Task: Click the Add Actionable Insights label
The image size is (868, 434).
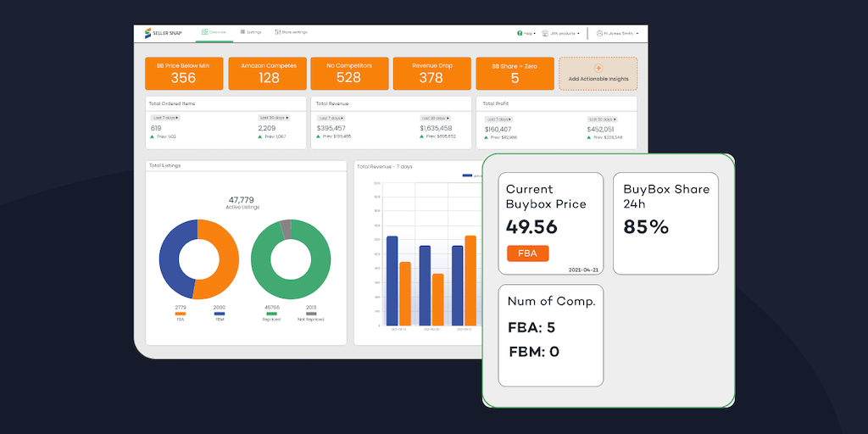Action: (x=598, y=79)
